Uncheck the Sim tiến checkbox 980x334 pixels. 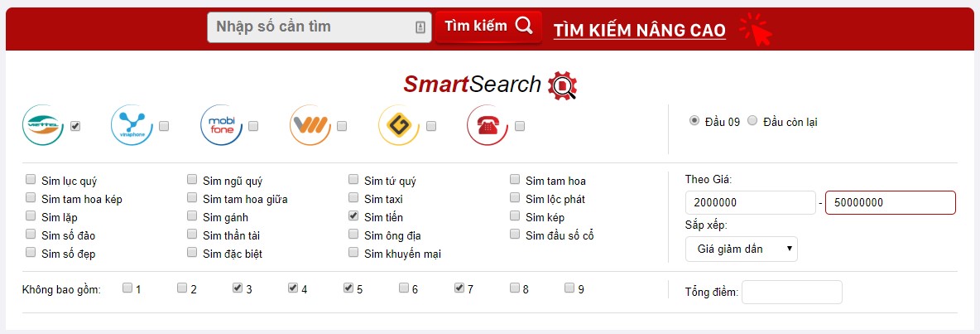click(353, 216)
